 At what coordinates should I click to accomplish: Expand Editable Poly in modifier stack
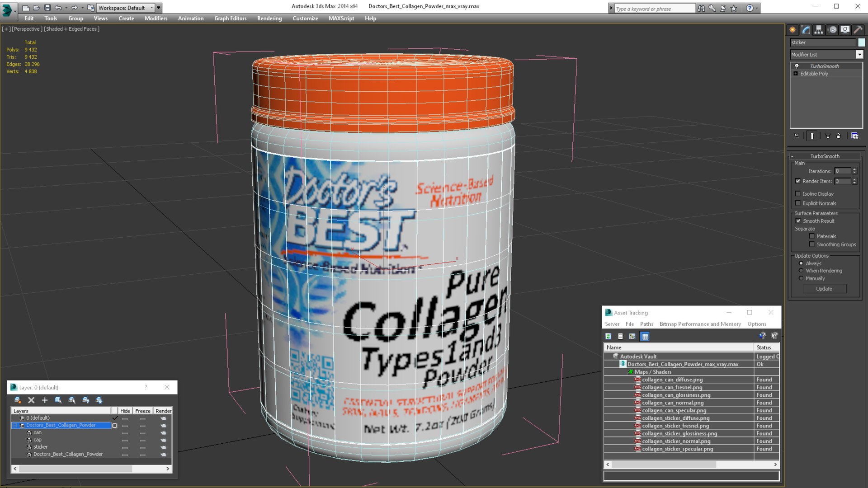click(x=796, y=74)
